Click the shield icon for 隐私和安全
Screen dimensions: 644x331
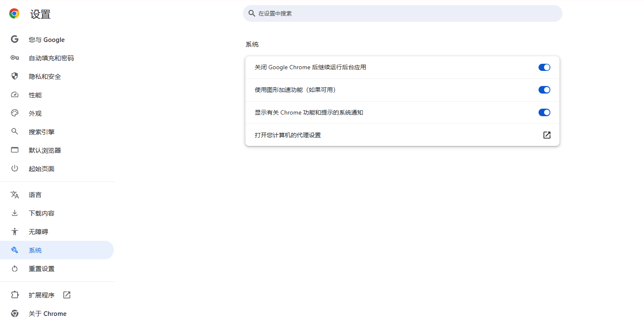15,76
